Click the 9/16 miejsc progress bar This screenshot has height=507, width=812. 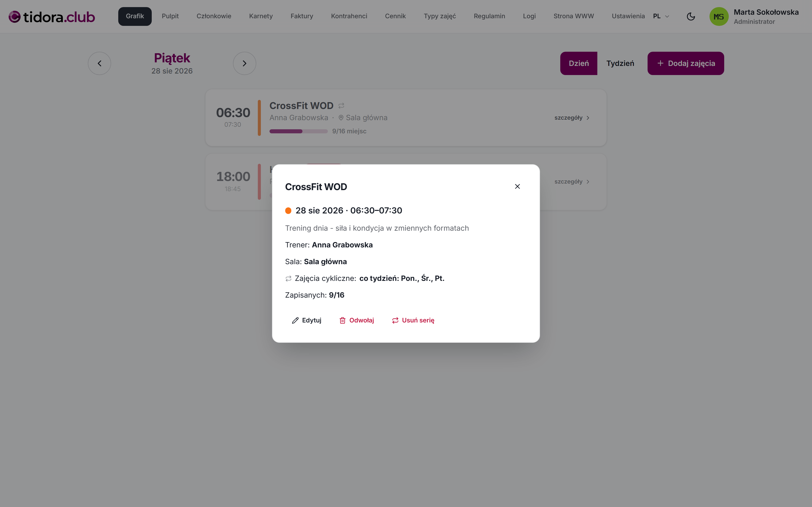(298, 132)
